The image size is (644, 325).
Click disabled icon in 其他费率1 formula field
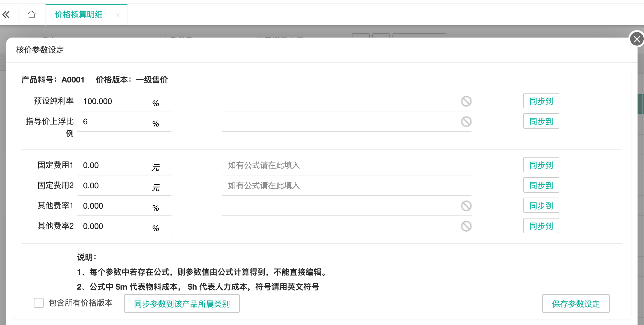(466, 206)
